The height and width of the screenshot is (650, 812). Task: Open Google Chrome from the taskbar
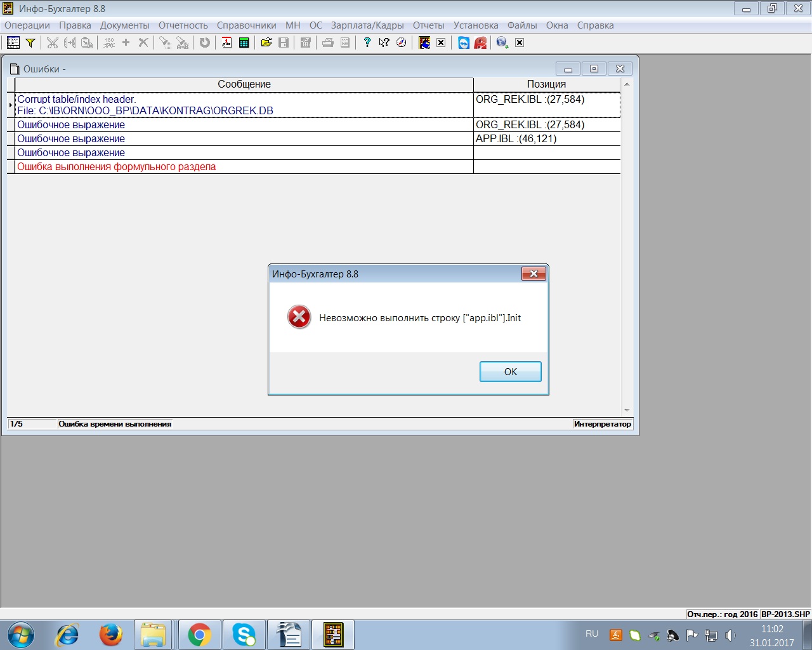pyautogui.click(x=199, y=635)
